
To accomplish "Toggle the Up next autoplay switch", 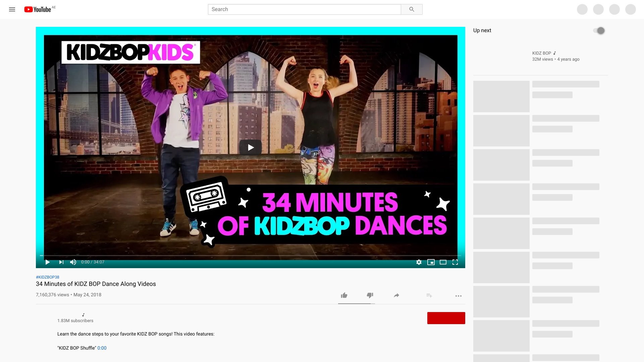I will click(599, 31).
